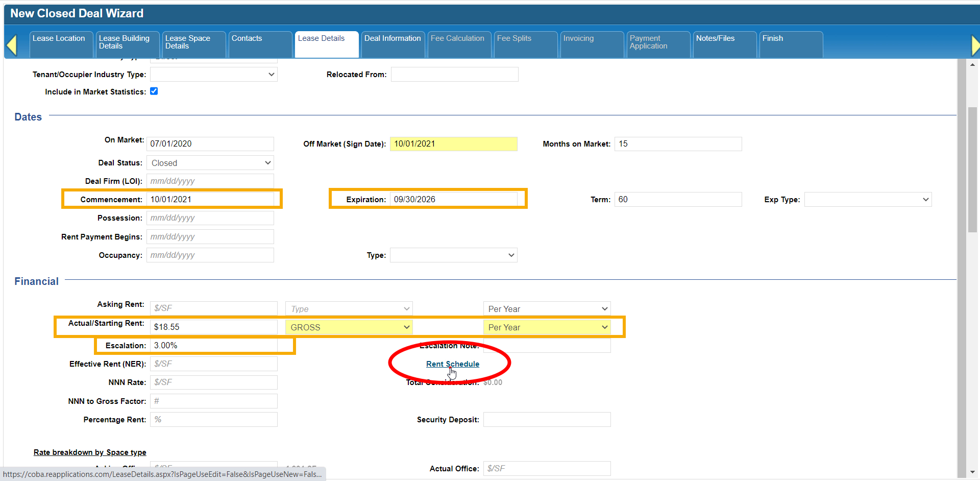Expand the Deal Status dropdown
The height and width of the screenshot is (481, 980).
(210, 163)
